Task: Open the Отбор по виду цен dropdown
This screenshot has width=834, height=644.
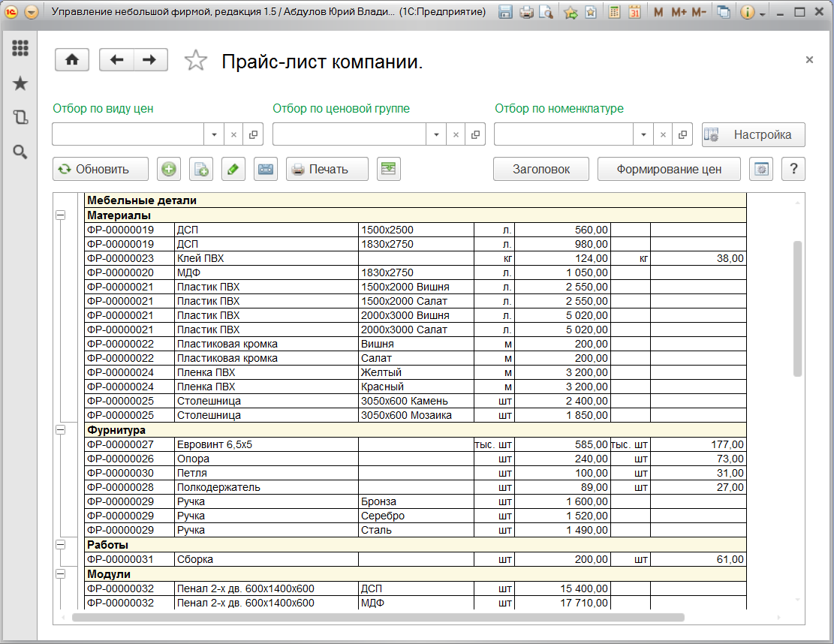Action: pos(214,135)
